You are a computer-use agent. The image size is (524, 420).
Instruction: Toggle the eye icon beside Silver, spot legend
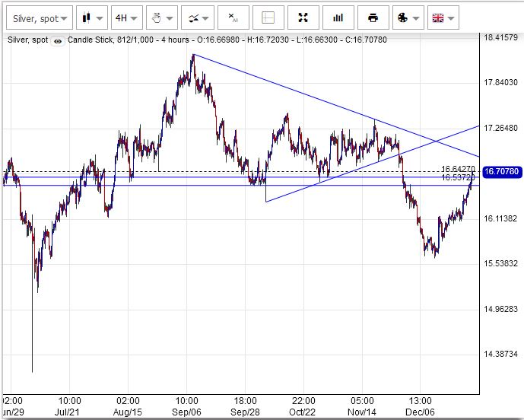[58, 41]
